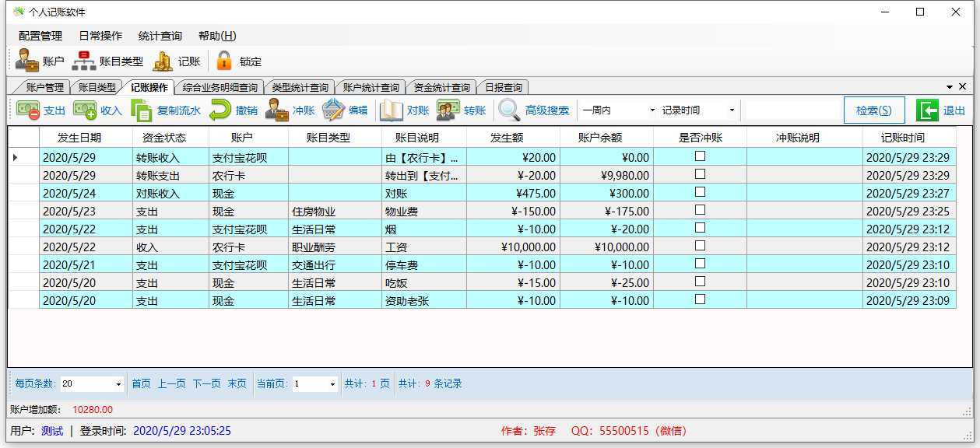Close the active tab with X

coord(962,87)
